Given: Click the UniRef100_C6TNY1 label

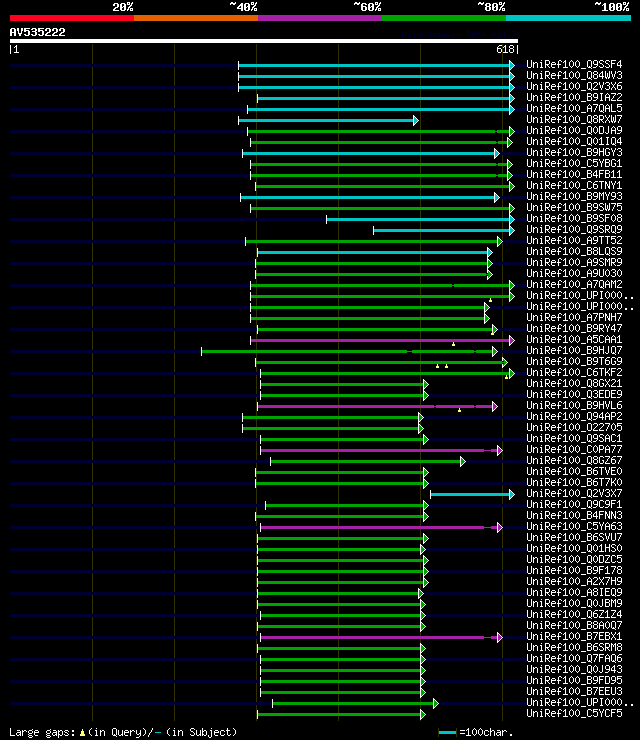Looking at the screenshot, I should (574, 185).
